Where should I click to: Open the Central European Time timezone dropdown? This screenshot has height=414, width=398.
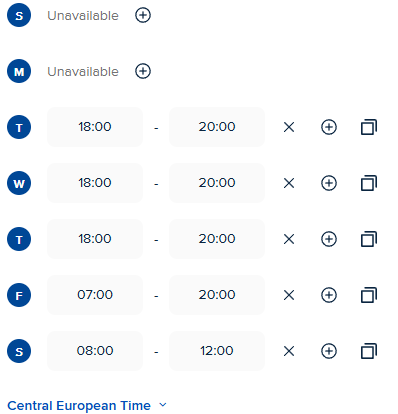(x=87, y=406)
